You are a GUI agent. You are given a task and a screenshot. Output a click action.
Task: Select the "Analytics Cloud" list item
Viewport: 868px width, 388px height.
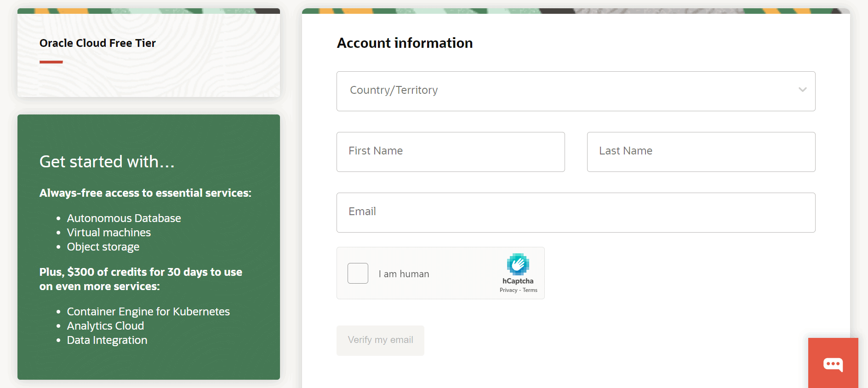pos(105,326)
